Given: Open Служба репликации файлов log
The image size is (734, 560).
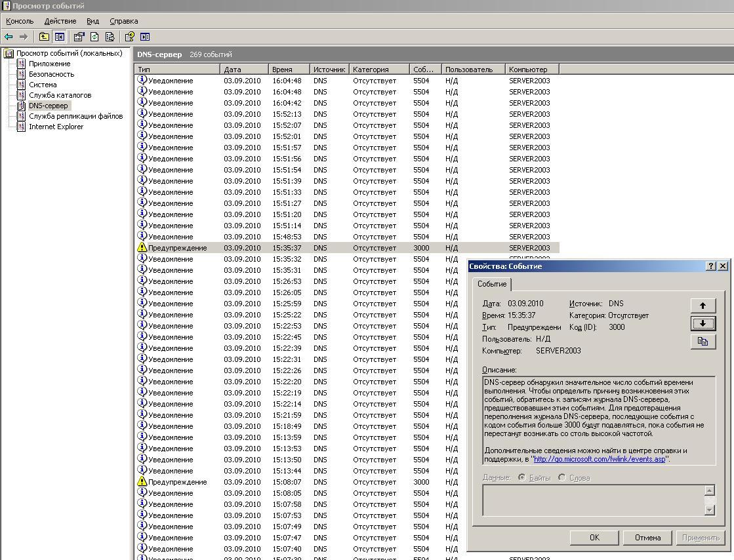Looking at the screenshot, I should pos(76,116).
